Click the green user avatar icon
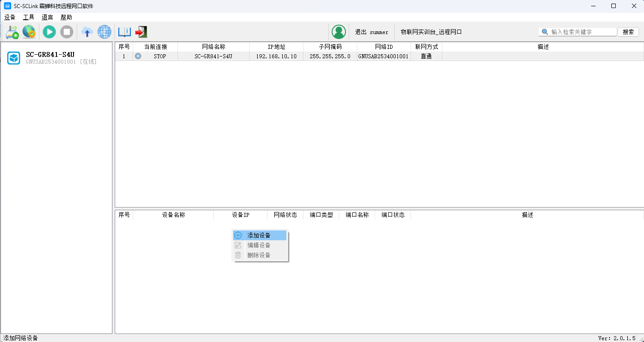The image size is (644, 342). tap(339, 32)
